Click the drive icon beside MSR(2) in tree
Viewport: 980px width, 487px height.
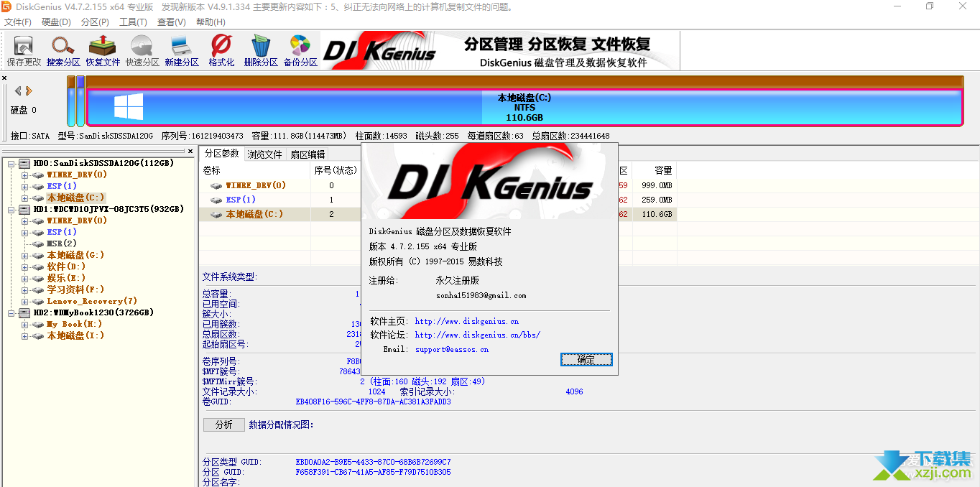click(38, 243)
